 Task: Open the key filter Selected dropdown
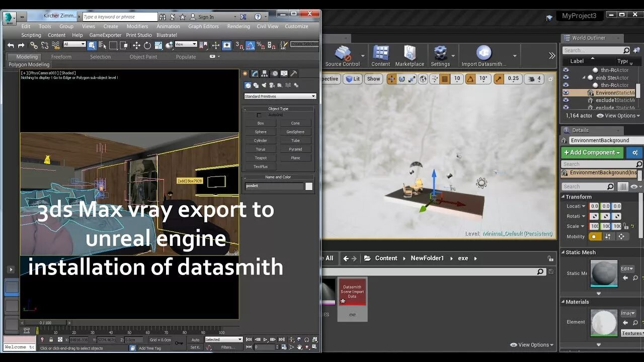224,339
